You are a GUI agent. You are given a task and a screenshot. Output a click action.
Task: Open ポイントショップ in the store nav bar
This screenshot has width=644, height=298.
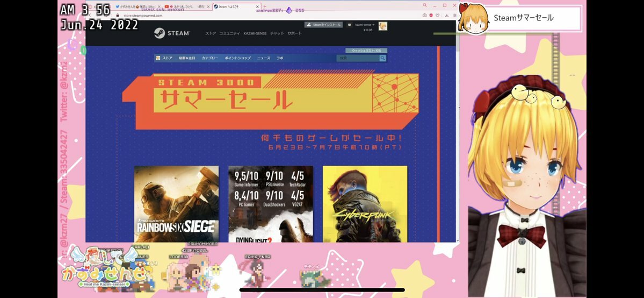237,58
